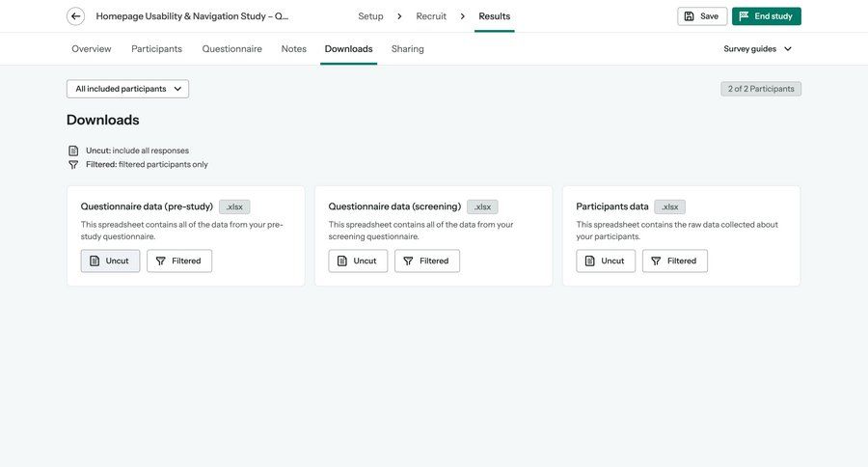The width and height of the screenshot is (868, 467).
Task: Save the study
Action: coord(702,16)
